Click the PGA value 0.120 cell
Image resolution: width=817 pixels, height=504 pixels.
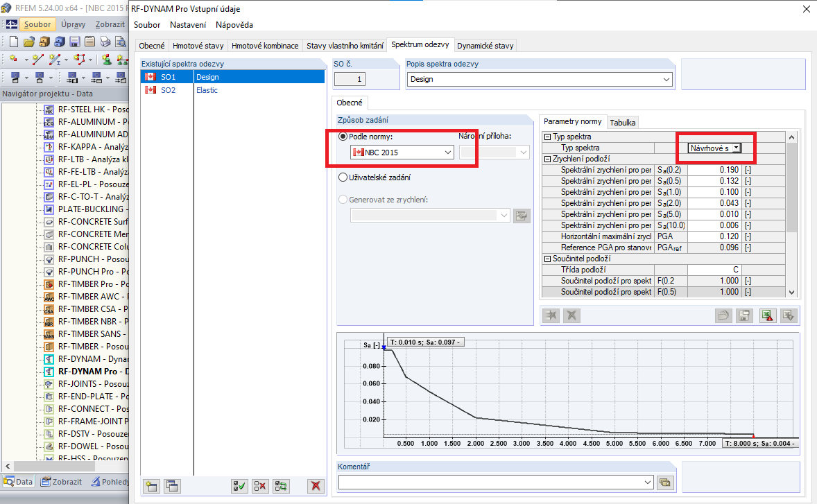[x=714, y=236]
